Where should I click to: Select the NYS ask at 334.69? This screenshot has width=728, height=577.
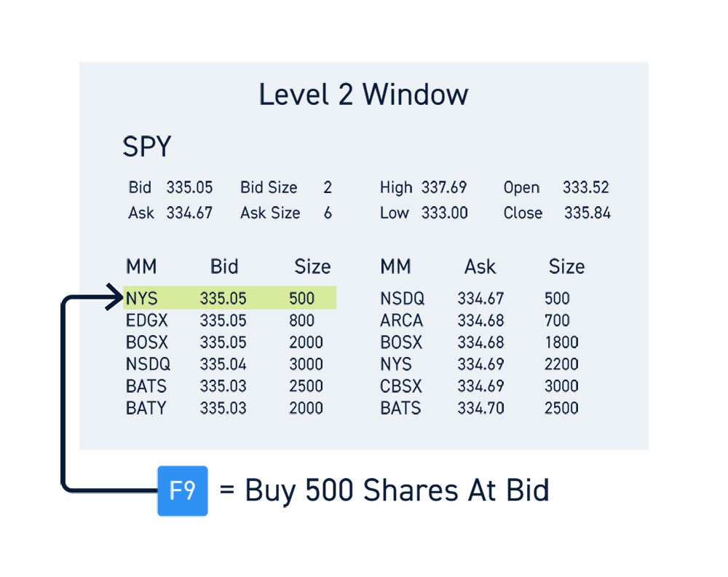(479, 364)
